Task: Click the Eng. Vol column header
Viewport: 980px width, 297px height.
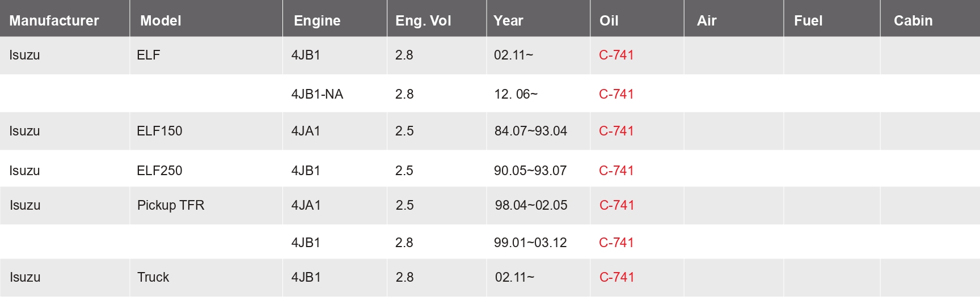Action: pos(423,21)
